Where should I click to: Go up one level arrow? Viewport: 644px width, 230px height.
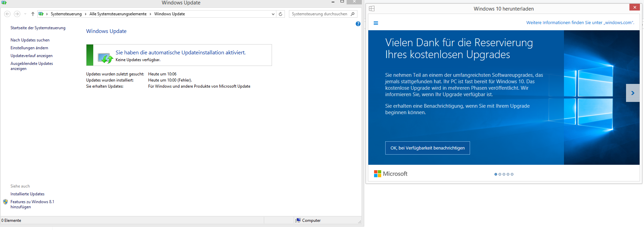[33, 14]
